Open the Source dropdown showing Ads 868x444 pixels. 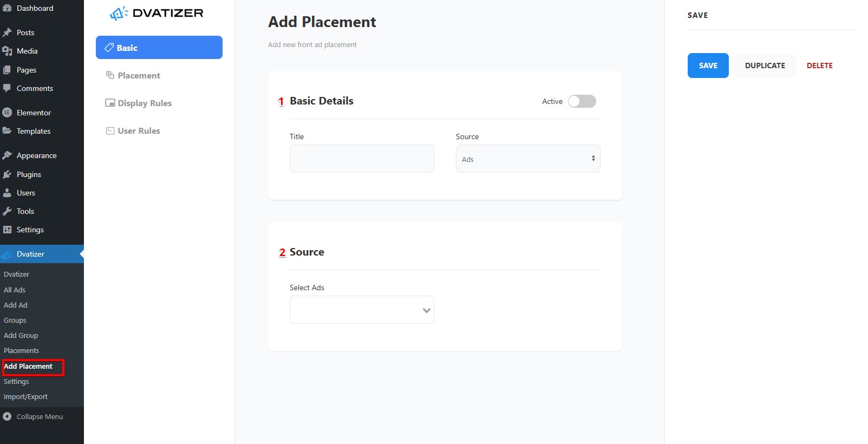coord(528,159)
